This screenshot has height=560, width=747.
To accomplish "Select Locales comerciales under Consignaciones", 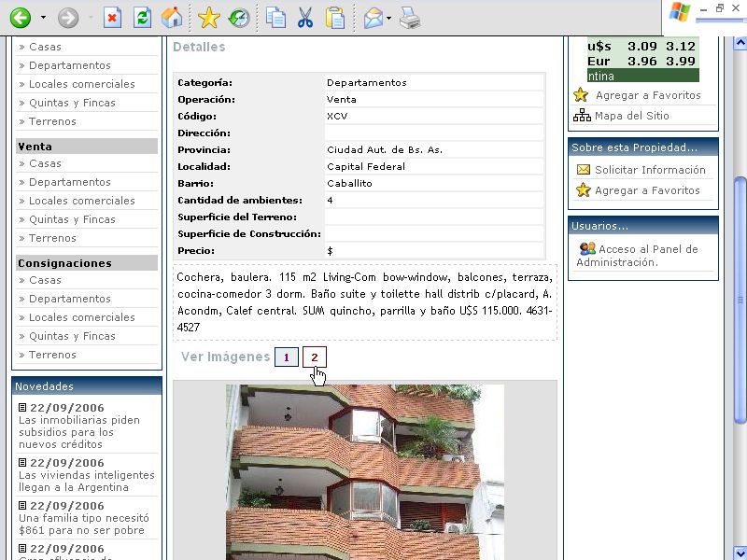I will [x=82, y=317].
